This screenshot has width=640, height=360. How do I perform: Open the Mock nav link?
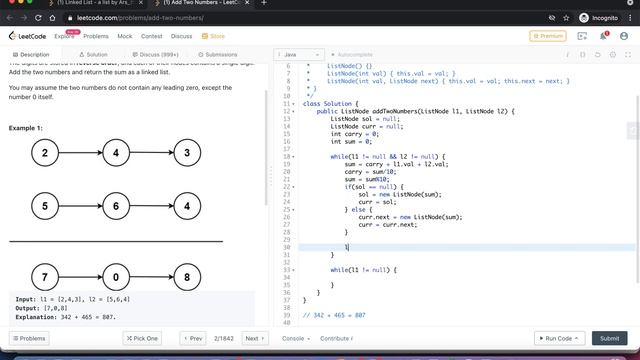coord(124,36)
